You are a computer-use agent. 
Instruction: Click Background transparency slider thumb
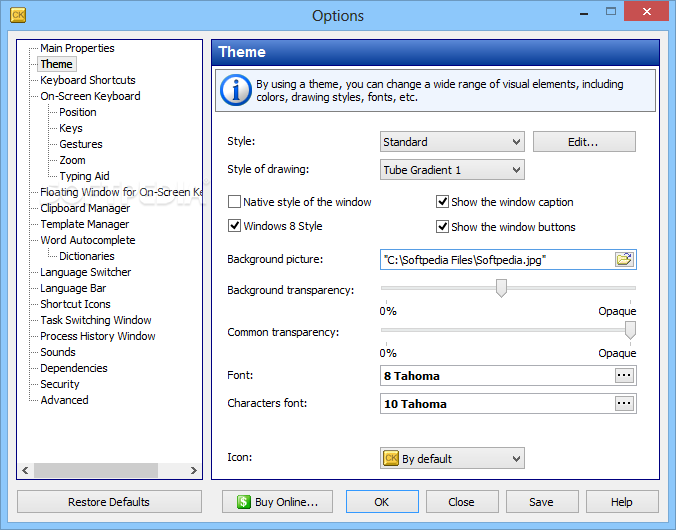click(x=501, y=288)
